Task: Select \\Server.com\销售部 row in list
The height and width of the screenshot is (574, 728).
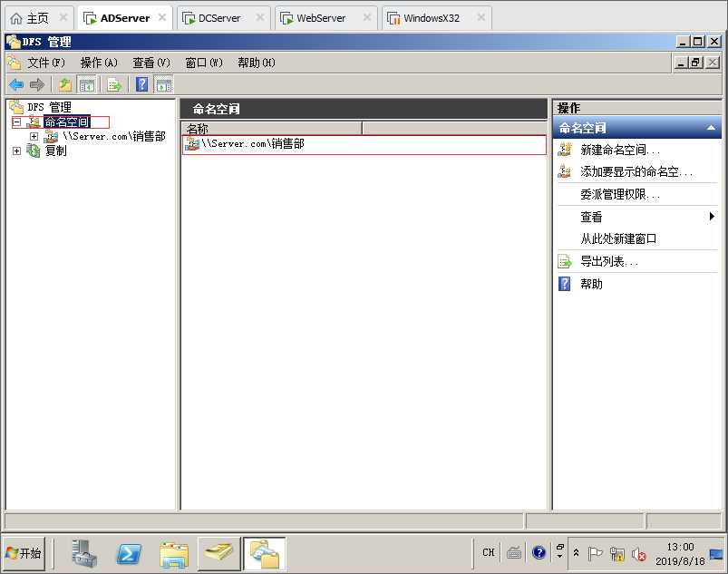Action: coord(364,144)
